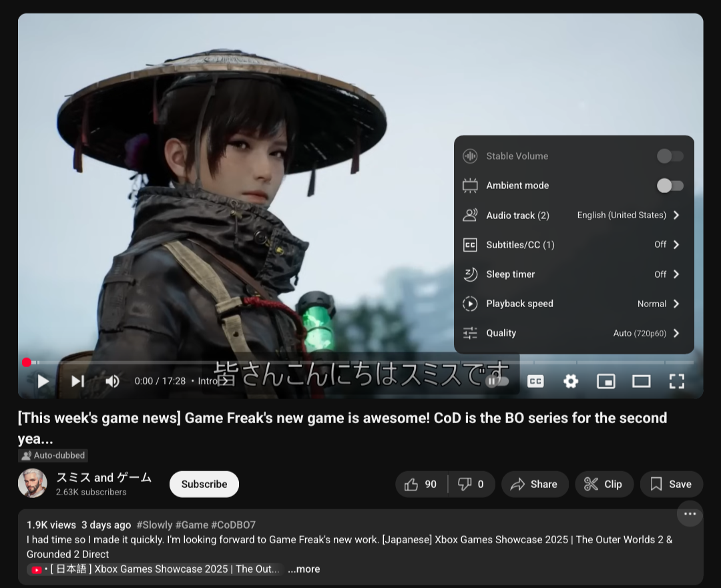721x588 pixels.
Task: Click the Subtitles/CC icon in settings menu
Action: coord(470,244)
